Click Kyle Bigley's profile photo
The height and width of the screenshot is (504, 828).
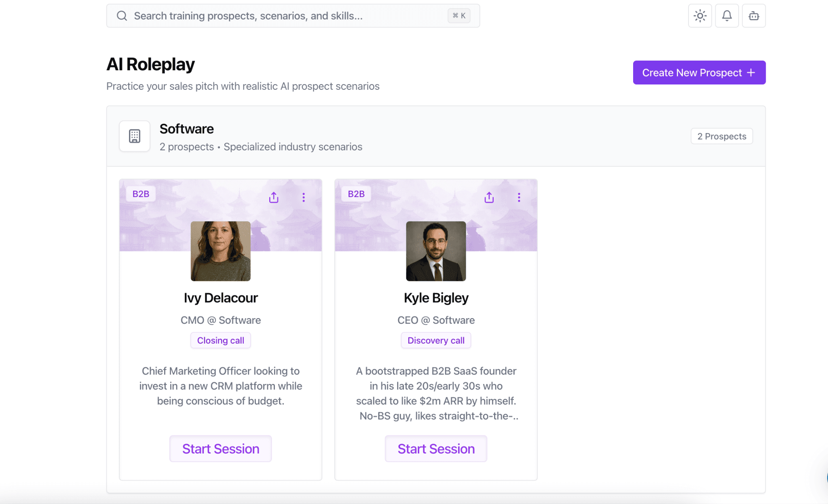click(436, 251)
